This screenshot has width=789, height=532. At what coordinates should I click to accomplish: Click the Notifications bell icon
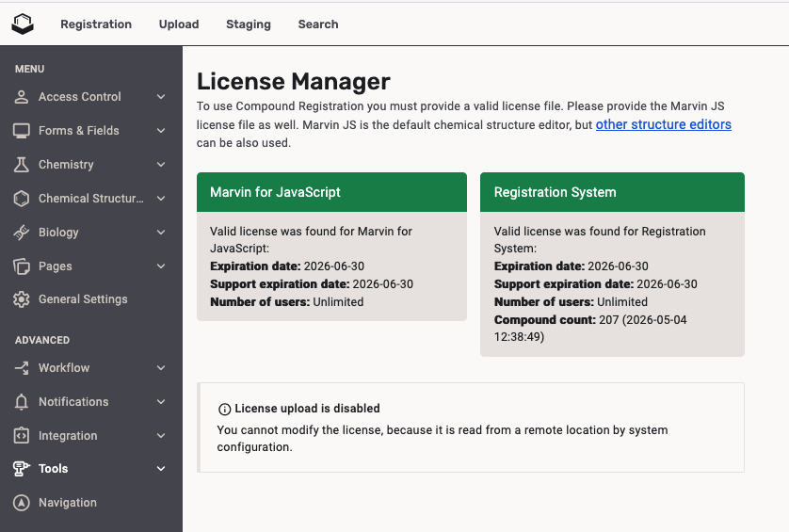pos(21,402)
